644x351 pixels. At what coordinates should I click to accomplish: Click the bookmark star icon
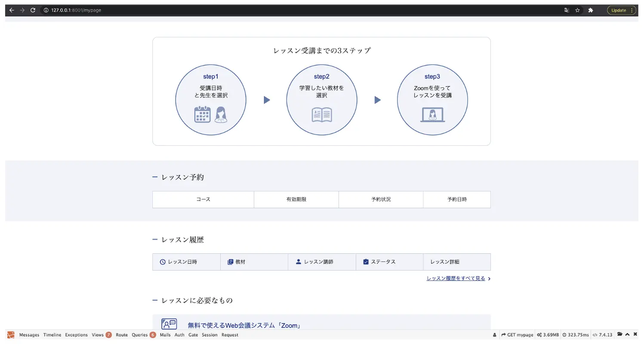click(x=577, y=10)
